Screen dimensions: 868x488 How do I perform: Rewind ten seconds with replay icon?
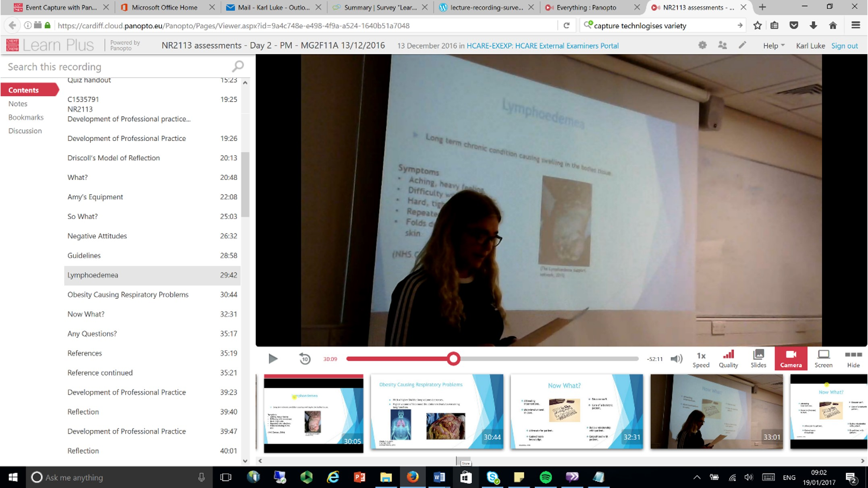click(x=305, y=358)
